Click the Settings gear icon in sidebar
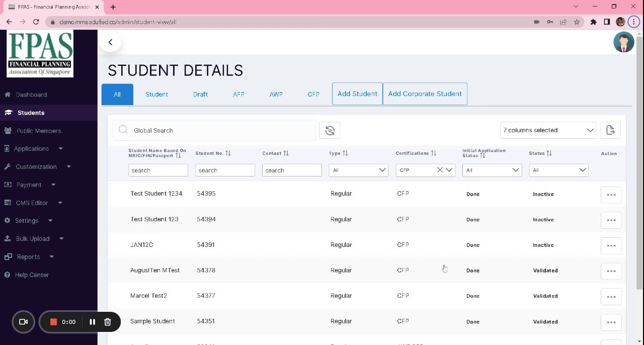 tap(8, 220)
